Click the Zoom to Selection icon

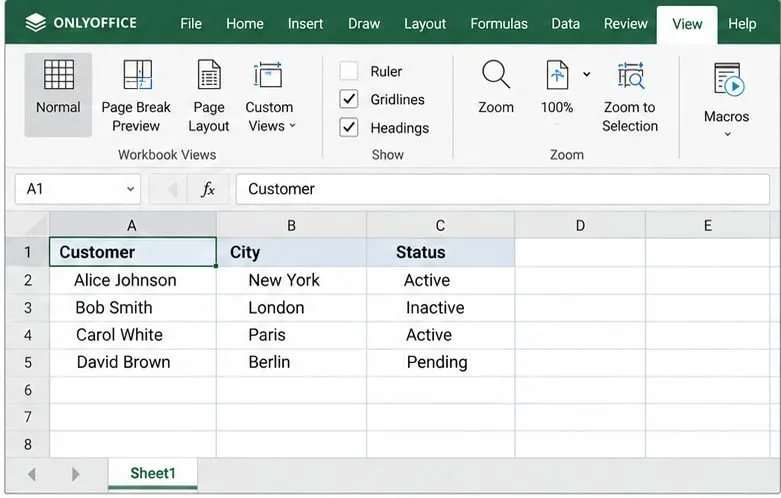click(631, 76)
